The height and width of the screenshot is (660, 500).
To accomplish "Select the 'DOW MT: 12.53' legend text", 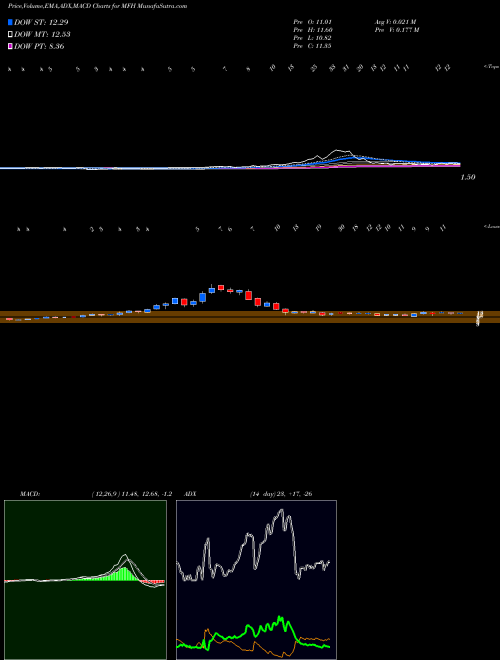I will pos(42,35).
